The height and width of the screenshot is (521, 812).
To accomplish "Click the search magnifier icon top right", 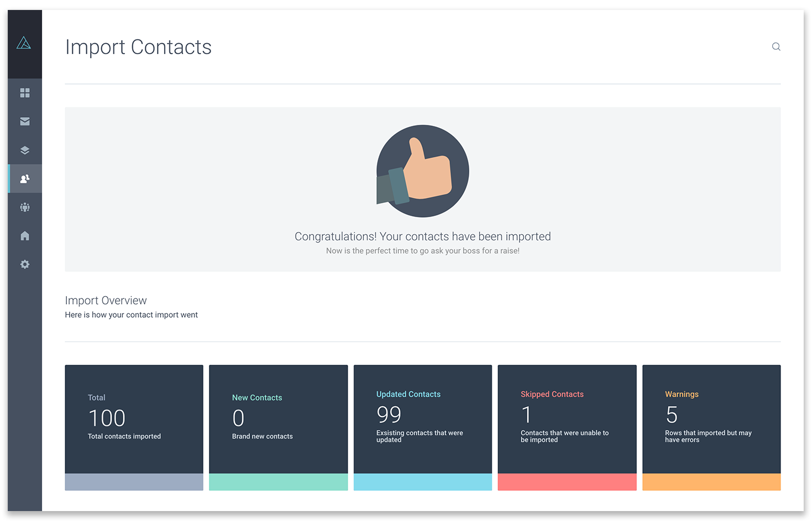I will (776, 46).
